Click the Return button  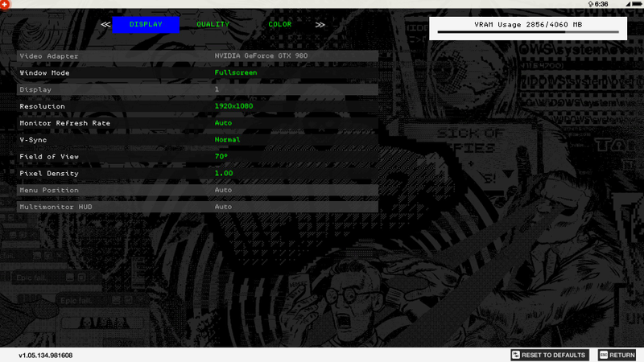tap(617, 355)
